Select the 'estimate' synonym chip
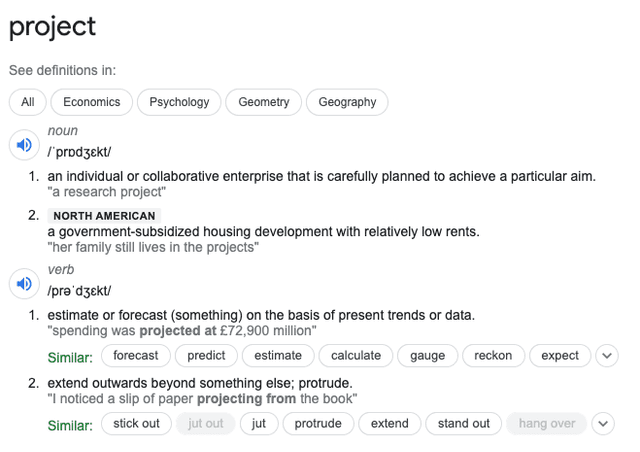640x452 pixels. [x=278, y=355]
